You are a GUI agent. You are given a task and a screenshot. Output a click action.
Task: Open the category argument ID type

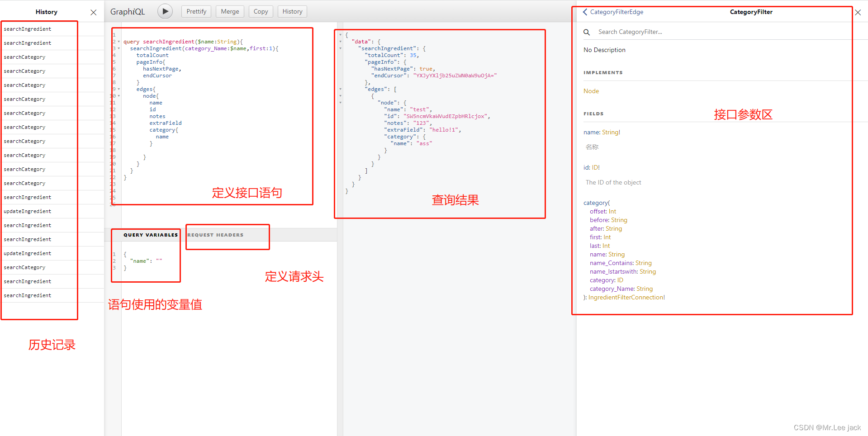620,280
